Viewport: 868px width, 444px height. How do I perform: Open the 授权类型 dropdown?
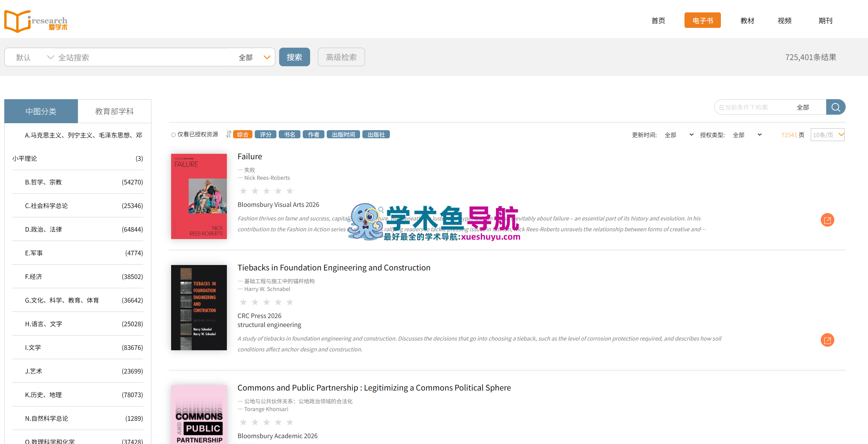point(748,134)
